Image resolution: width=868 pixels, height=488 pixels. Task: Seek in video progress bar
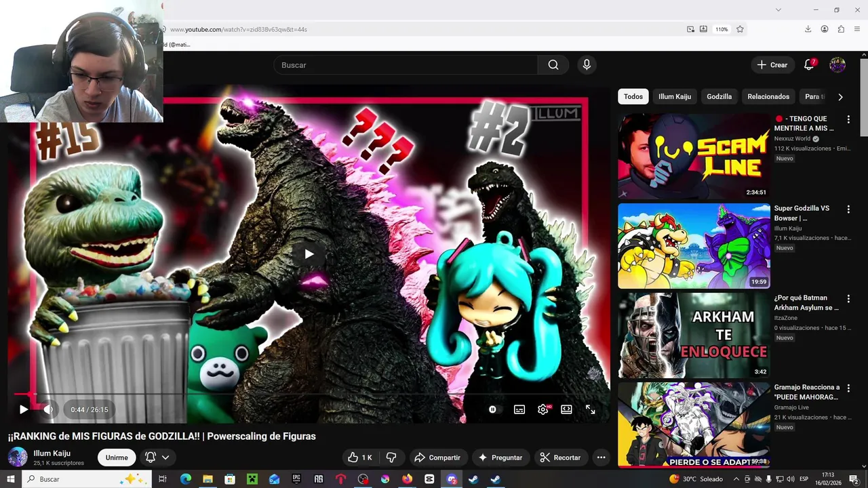[309, 394]
